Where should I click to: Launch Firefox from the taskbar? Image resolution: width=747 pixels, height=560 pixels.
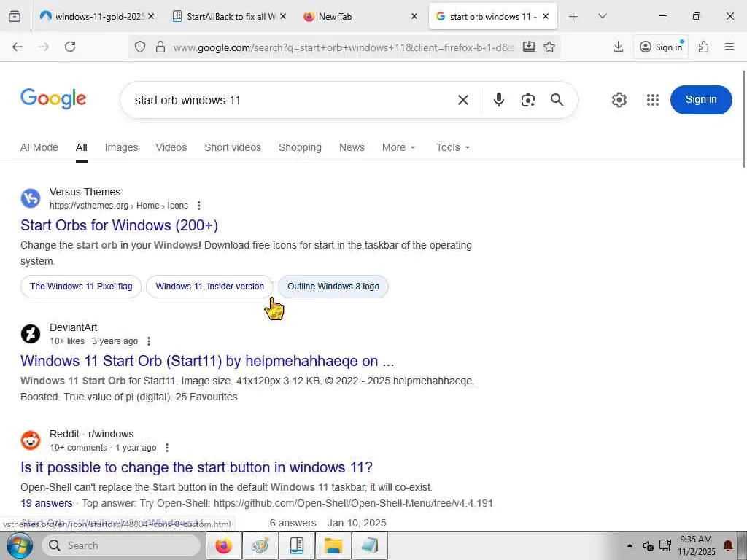223,545
